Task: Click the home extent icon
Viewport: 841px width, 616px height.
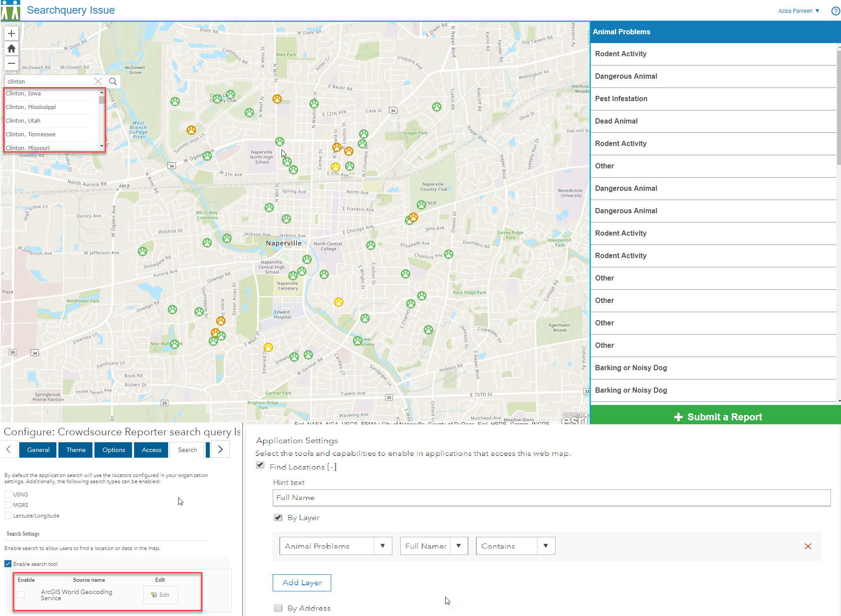Action: pos(11,48)
